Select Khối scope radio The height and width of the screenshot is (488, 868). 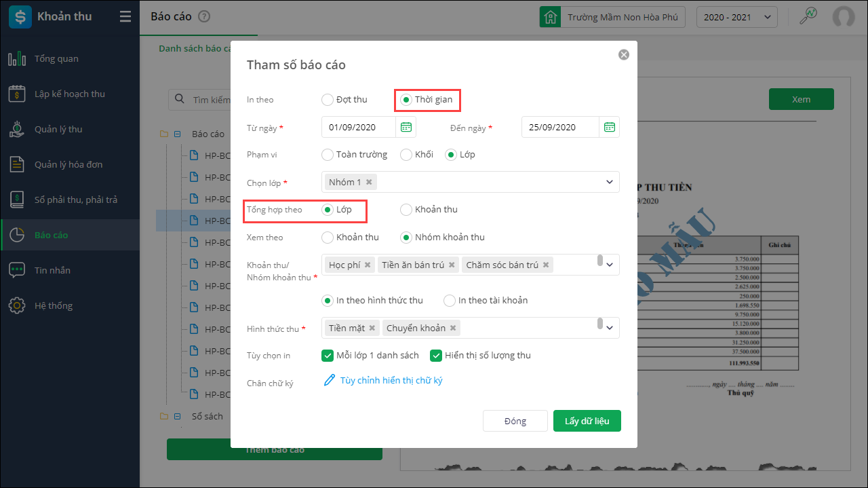click(x=406, y=155)
